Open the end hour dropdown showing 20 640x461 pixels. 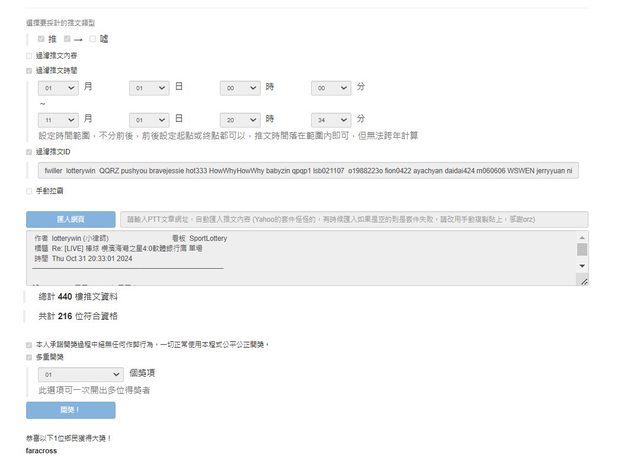tap(240, 118)
